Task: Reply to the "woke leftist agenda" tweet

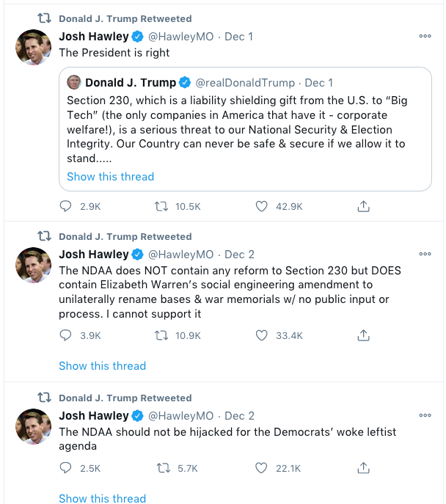Action: click(66, 467)
